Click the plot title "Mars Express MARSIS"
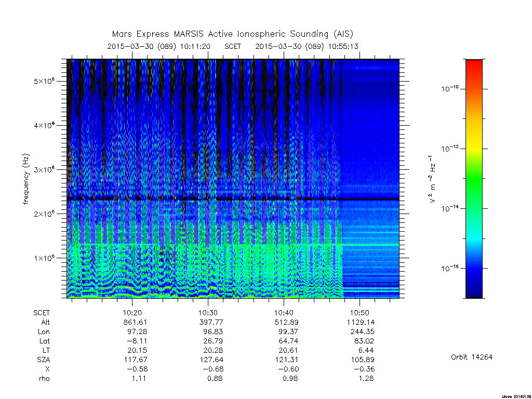The image size is (532, 399). (158, 34)
